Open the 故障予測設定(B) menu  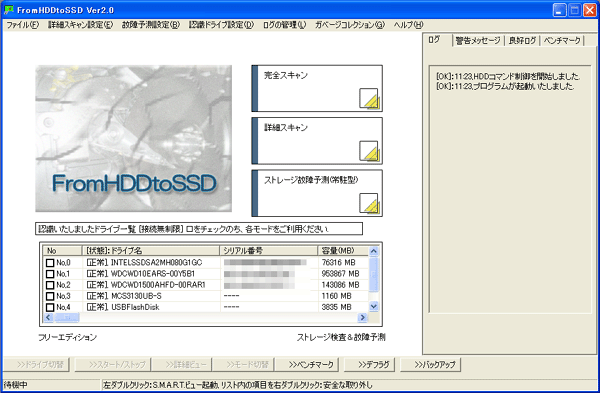click(151, 25)
